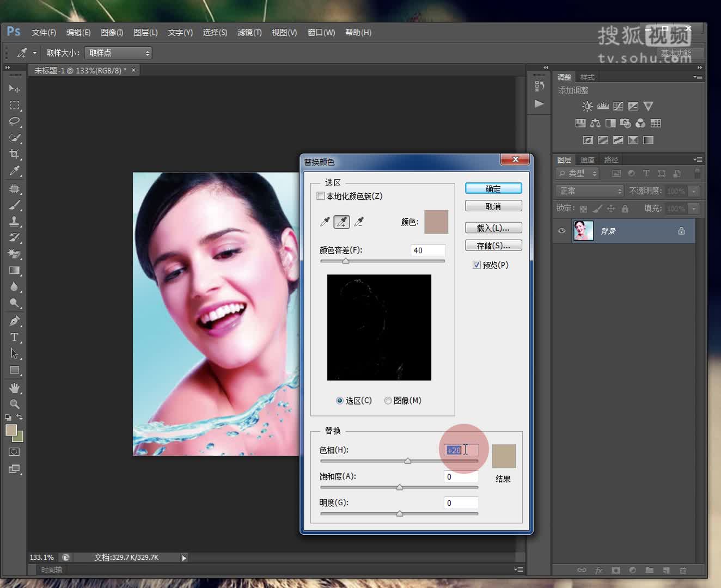Open the Layers panel flyout menu
The image size is (721, 588).
pyautogui.click(x=698, y=160)
